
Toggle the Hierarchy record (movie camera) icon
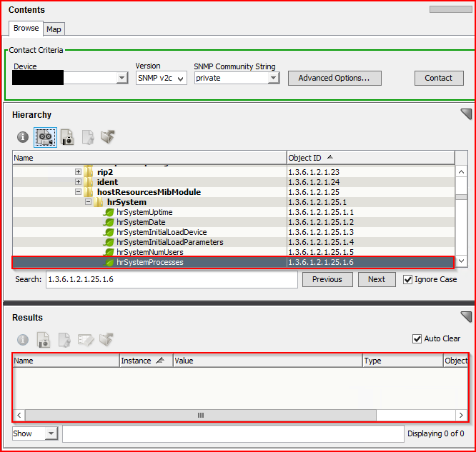(x=45, y=137)
